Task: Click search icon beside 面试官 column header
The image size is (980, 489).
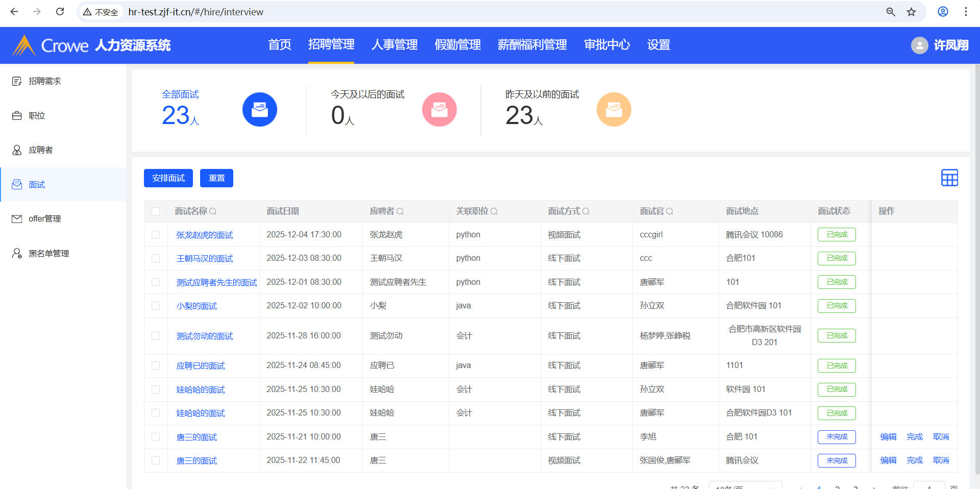Action: tap(670, 211)
